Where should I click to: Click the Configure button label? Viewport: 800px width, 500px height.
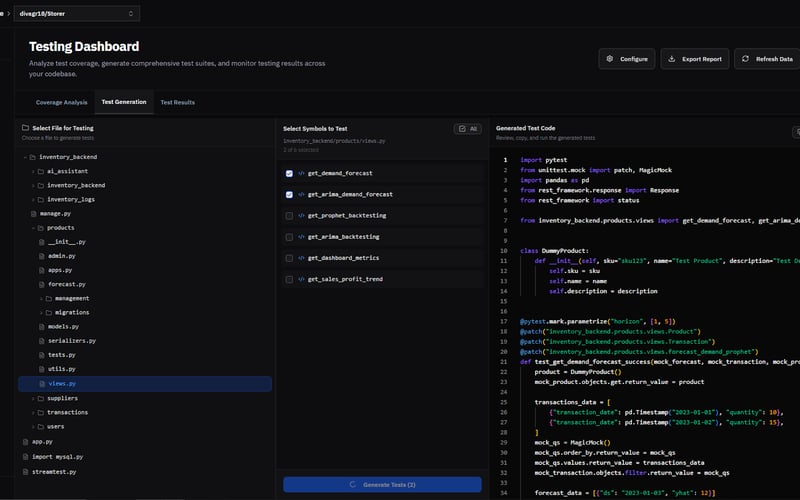pos(634,59)
